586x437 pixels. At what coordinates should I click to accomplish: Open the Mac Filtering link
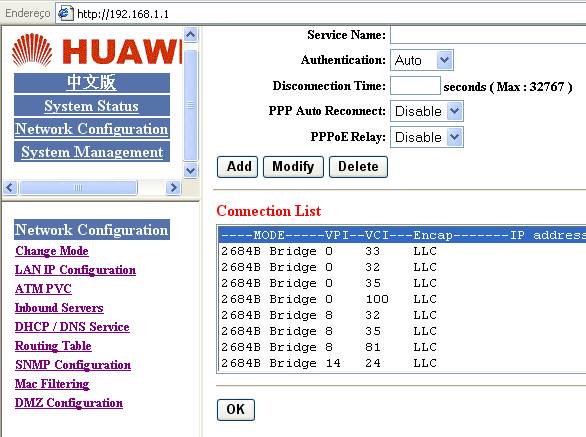52,384
